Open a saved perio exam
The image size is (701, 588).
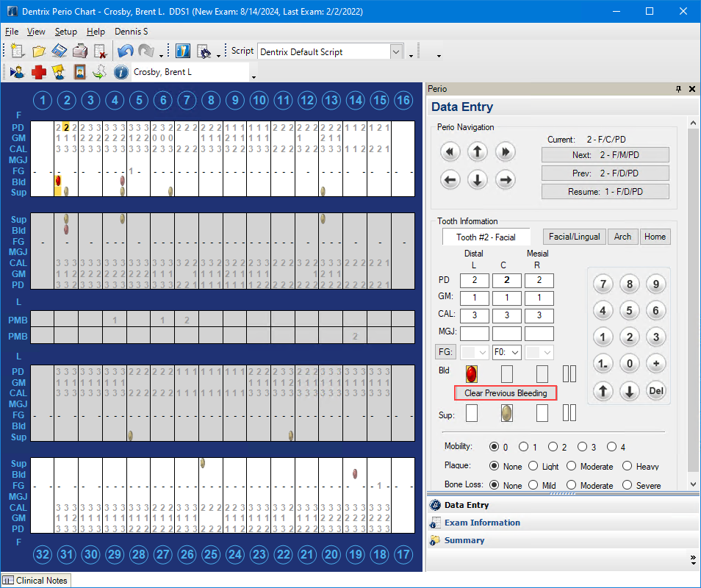(x=38, y=50)
